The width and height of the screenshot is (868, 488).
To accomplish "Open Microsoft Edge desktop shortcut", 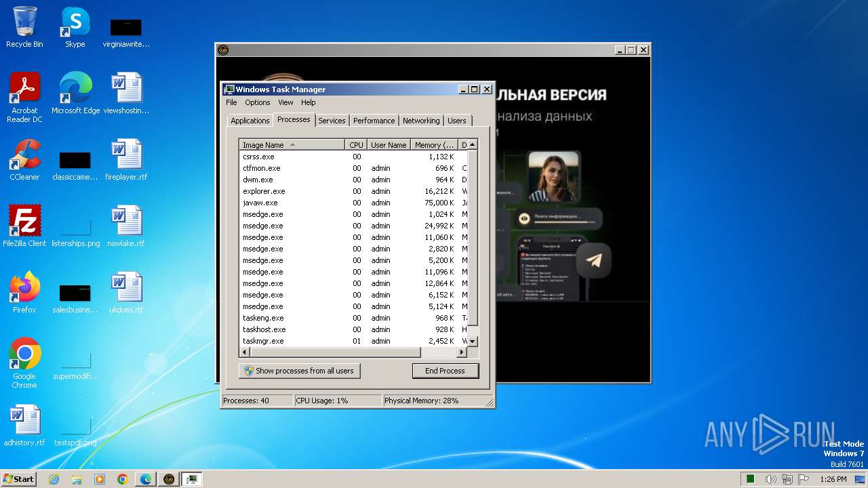I will (75, 94).
